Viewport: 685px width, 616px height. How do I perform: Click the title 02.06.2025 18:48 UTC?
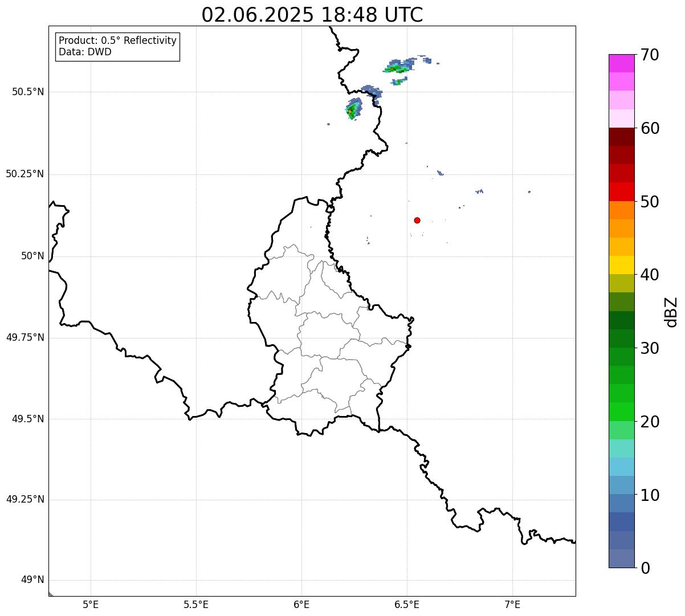pyautogui.click(x=312, y=15)
